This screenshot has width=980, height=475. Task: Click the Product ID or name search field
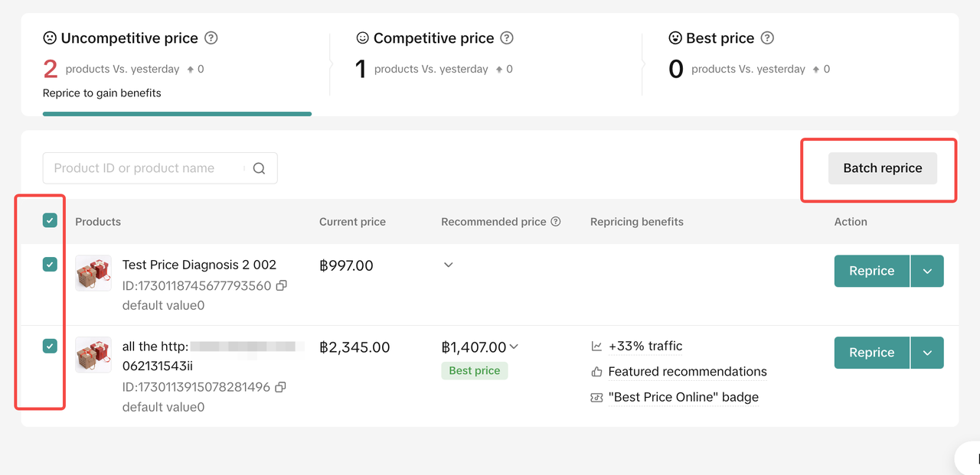[x=145, y=168]
